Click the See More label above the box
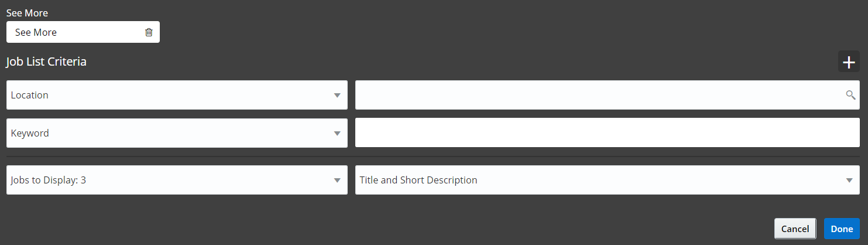Image resolution: width=868 pixels, height=245 pixels. pyautogui.click(x=27, y=13)
